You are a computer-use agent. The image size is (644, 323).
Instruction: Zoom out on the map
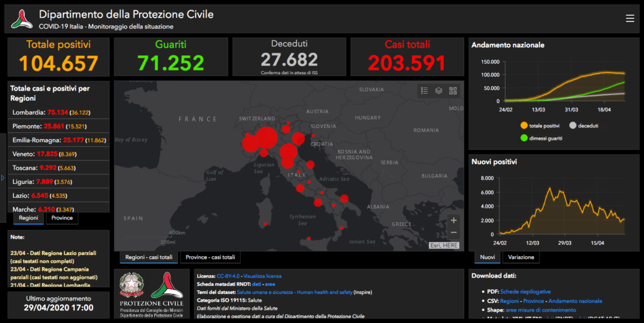454,234
